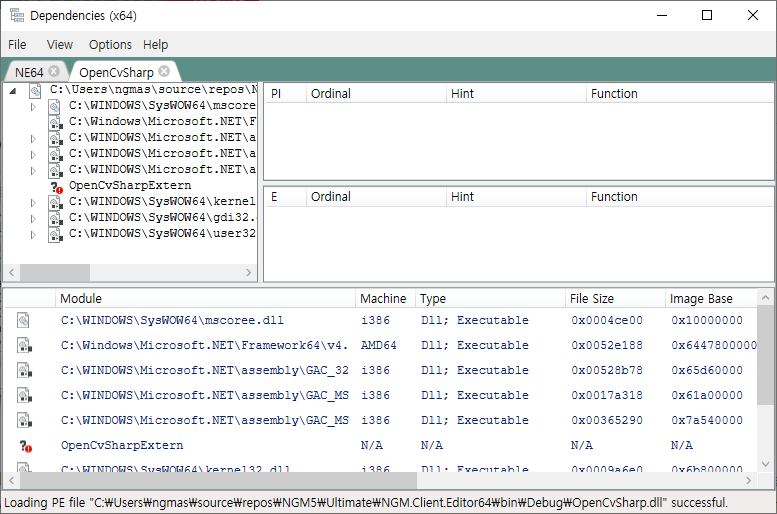Click file size 0x0004ce00 cell
The width and height of the screenshot is (777, 514).
point(607,320)
